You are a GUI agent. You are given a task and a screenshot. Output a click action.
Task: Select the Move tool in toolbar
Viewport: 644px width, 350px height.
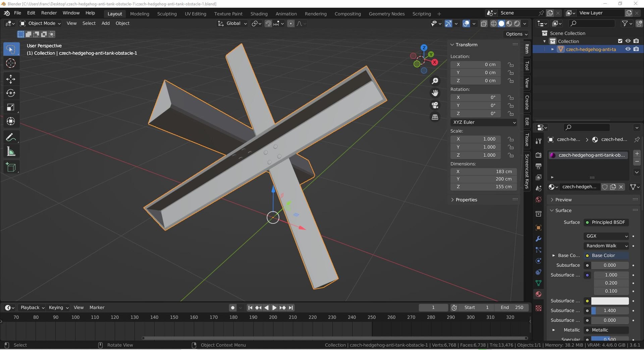tap(11, 79)
